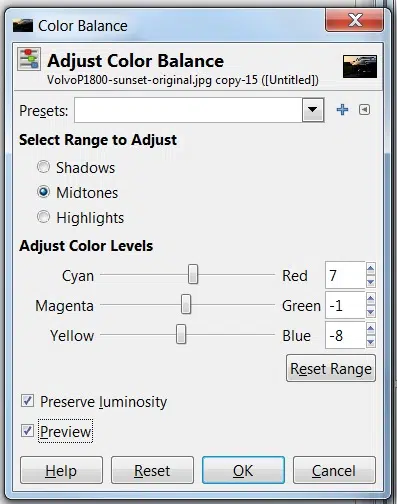Click the Color Balance tool icon

pyautogui.click(x=29, y=59)
